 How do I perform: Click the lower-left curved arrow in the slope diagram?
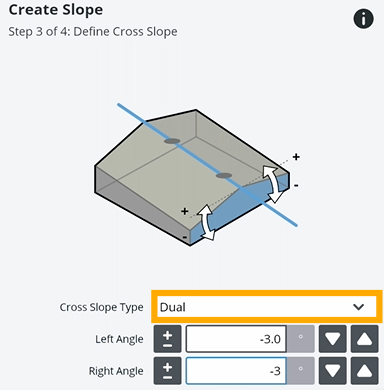click(x=206, y=222)
